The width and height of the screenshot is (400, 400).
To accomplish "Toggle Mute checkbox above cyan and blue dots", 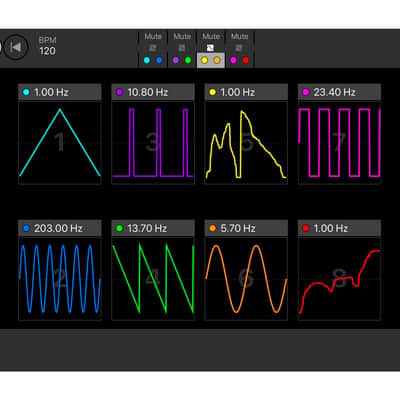I will pos(153,48).
